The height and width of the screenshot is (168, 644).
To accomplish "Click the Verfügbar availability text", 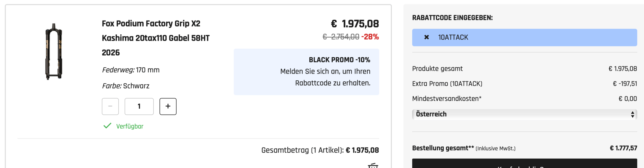I will click(x=130, y=126).
